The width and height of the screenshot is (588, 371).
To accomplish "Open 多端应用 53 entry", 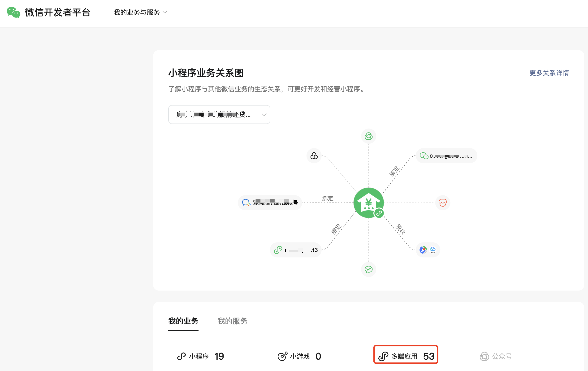I will pyautogui.click(x=406, y=355).
